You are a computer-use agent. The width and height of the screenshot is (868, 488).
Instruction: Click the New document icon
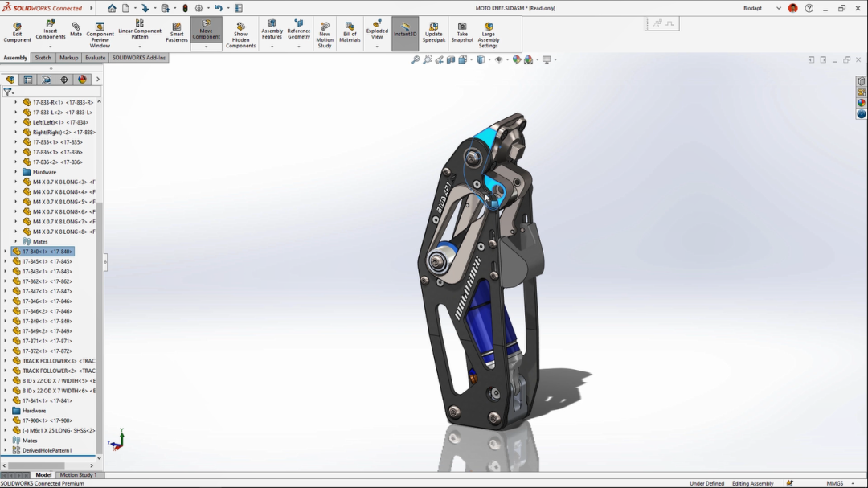pyautogui.click(x=125, y=8)
